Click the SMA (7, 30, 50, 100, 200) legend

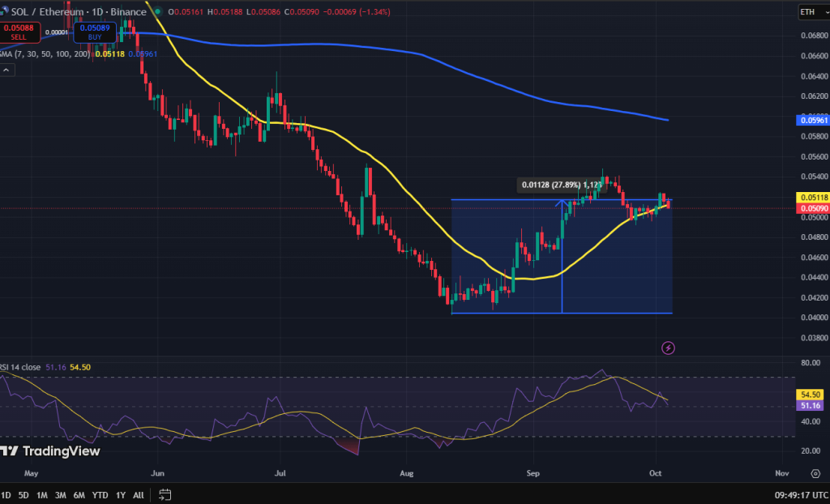[45, 53]
